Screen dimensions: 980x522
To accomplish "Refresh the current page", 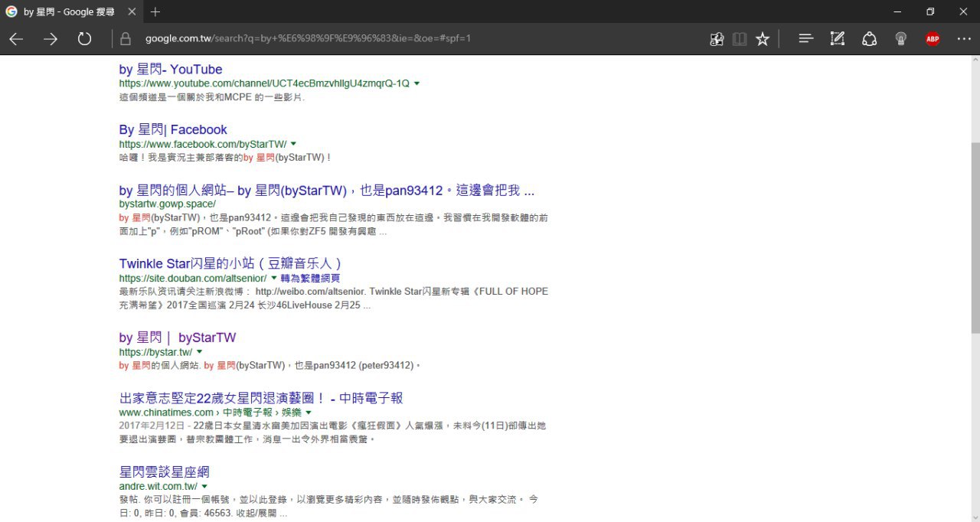I will 84,39.
